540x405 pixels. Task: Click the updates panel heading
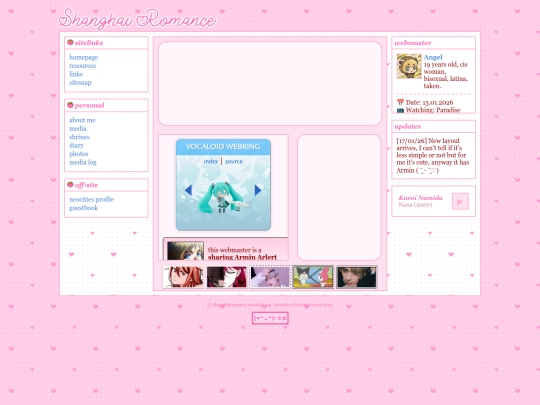tap(407, 126)
